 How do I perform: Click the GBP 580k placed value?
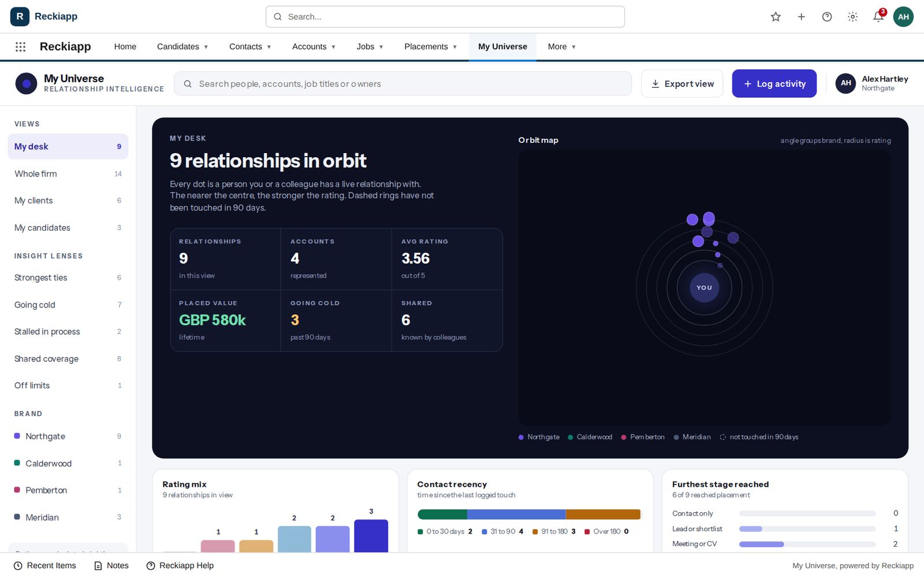pos(213,320)
